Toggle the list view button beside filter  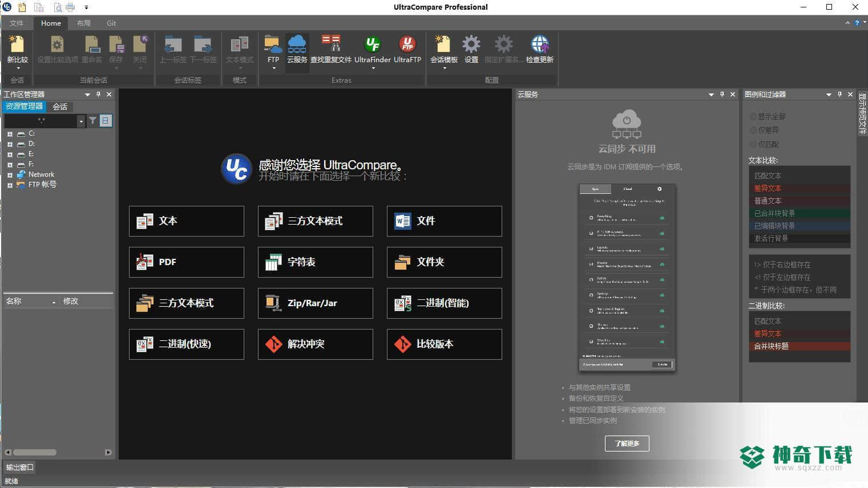106,121
